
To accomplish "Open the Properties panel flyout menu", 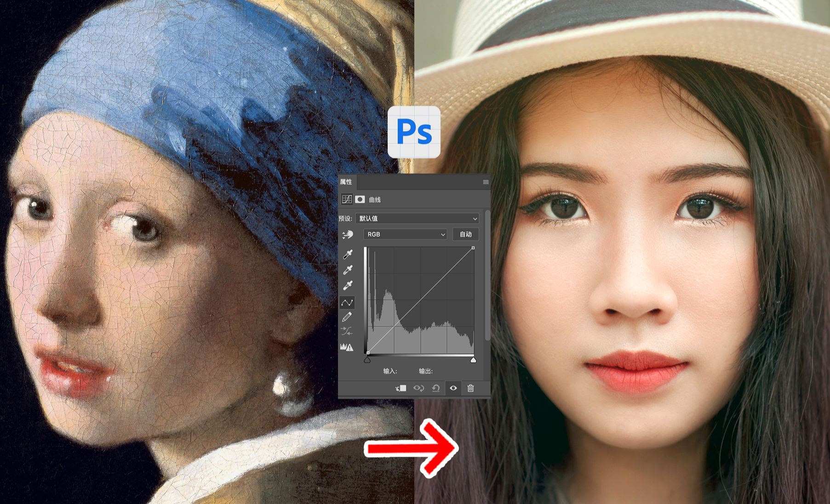I will (486, 182).
